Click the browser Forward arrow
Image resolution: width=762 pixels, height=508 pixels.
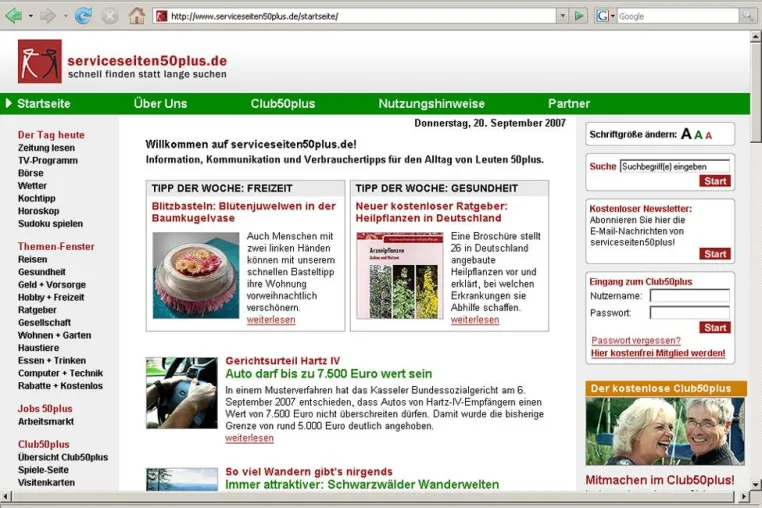[x=48, y=16]
